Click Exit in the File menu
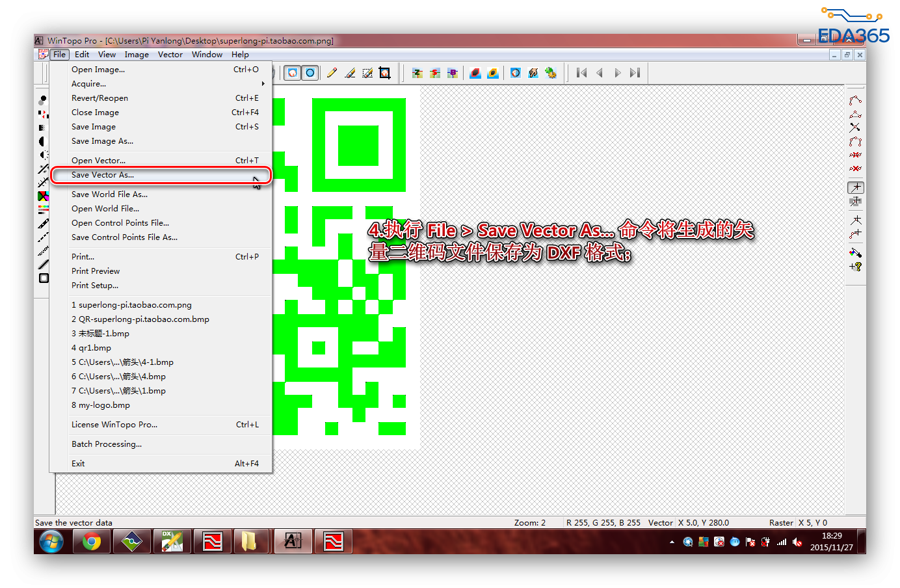The image size is (900, 588). coord(161,464)
